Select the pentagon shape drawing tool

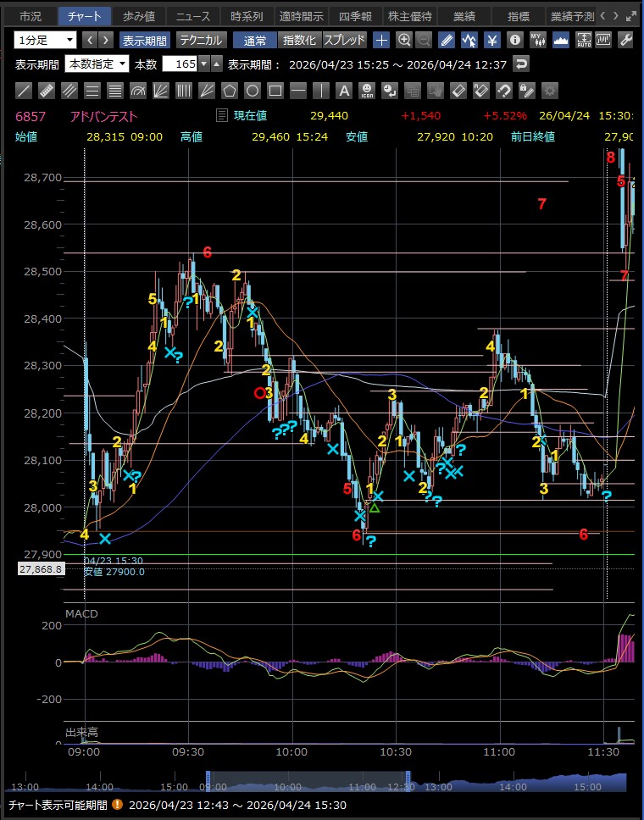[229, 91]
